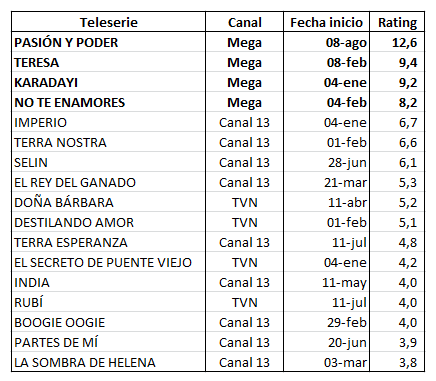Select the 12,6 rating value
This screenshot has width=436, height=381.
pos(397,42)
